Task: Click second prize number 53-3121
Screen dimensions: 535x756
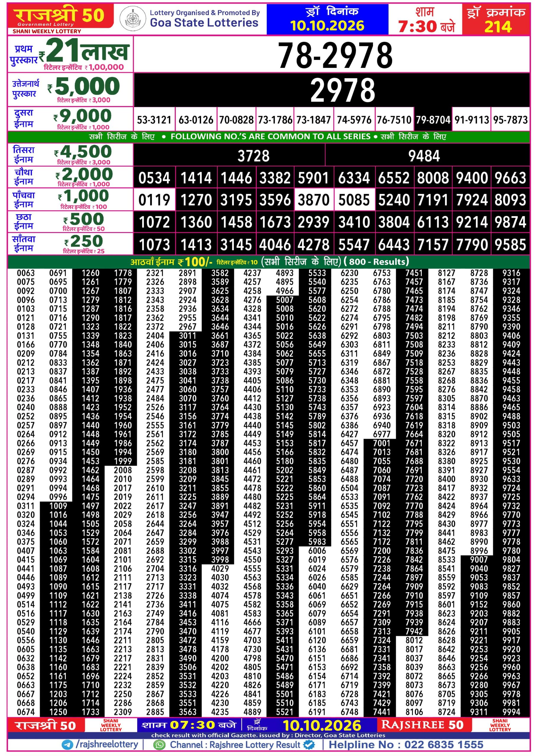Action: click(x=154, y=120)
